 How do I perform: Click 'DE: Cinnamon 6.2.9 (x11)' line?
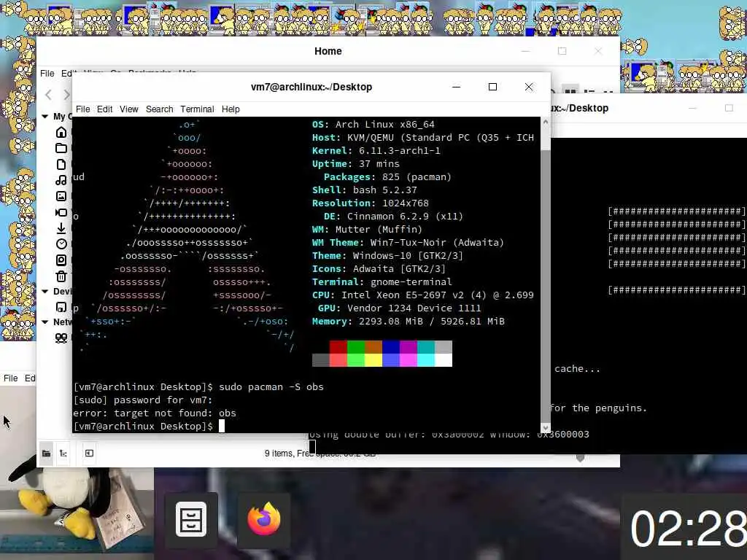tap(393, 216)
